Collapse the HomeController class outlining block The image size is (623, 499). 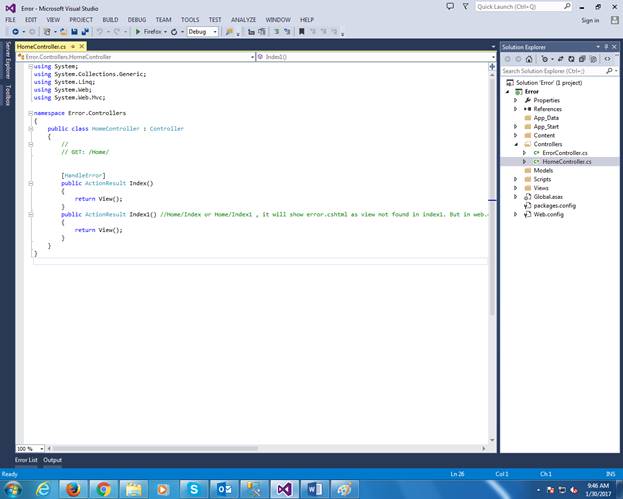(31, 129)
